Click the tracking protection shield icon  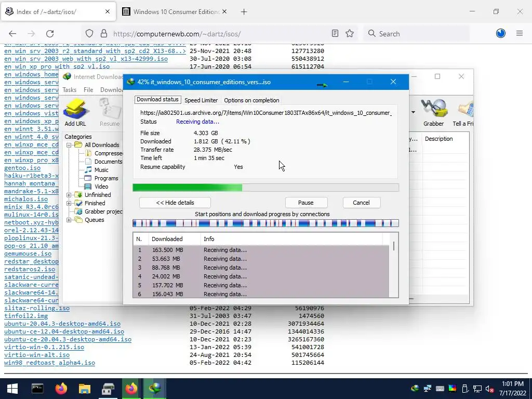89,34
